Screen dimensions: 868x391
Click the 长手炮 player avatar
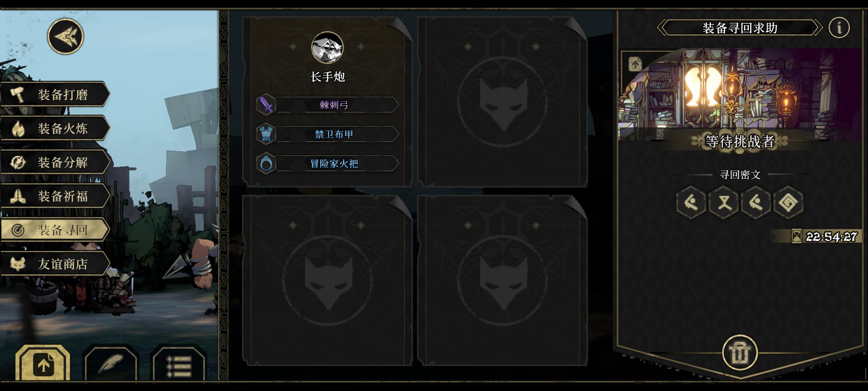tap(327, 47)
